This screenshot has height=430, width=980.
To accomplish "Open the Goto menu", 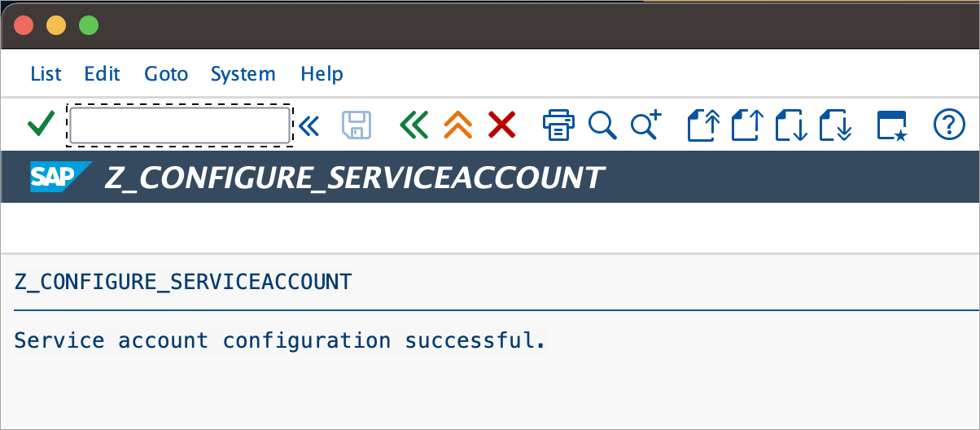I will point(166,74).
